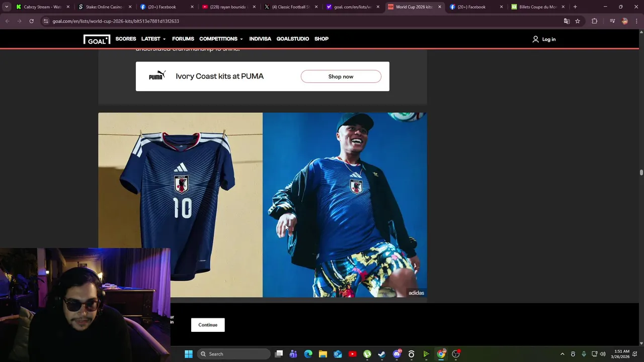Switch to the Billets Coupe du Monde tab
Screen dimensions: 644x362
[538, 7]
